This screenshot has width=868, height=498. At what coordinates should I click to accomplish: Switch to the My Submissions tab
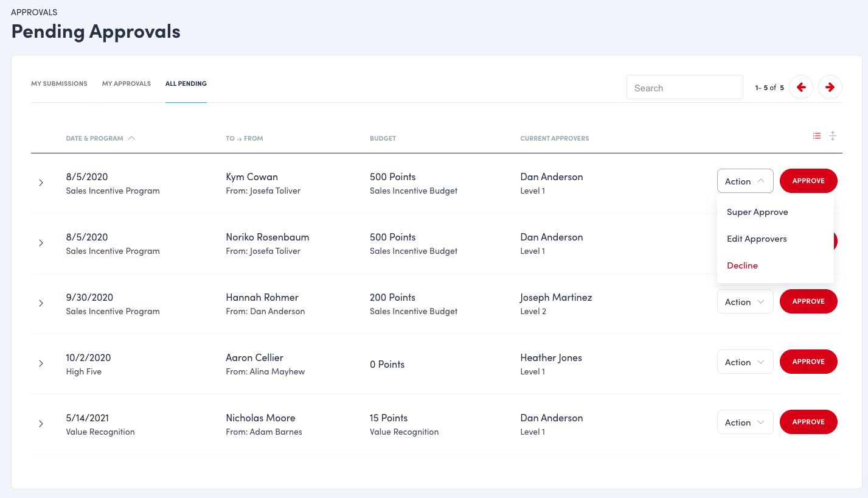[x=59, y=83]
